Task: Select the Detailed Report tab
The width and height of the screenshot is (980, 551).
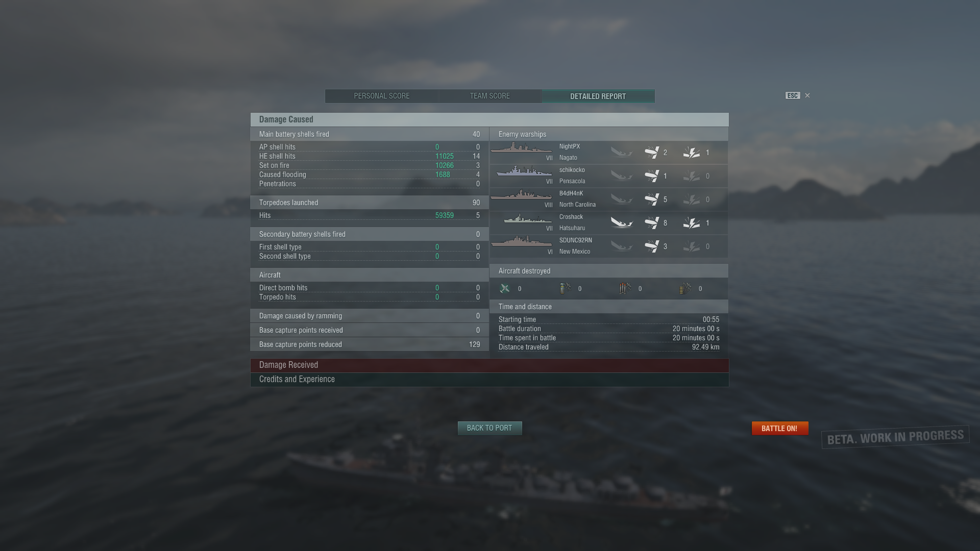Action: [x=598, y=96]
